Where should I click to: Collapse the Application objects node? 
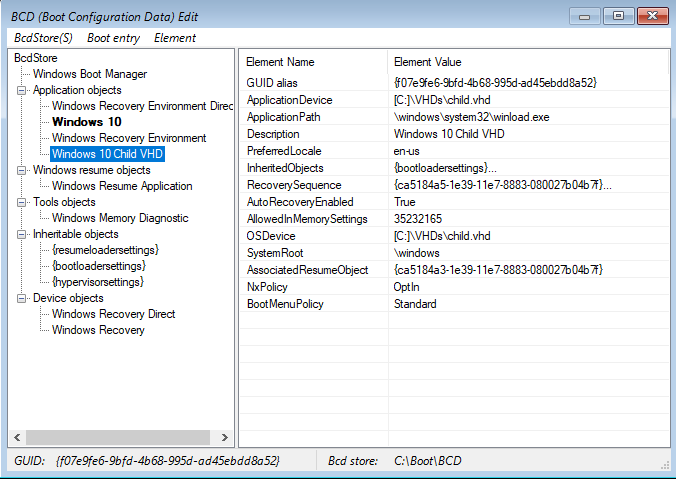[21, 91]
